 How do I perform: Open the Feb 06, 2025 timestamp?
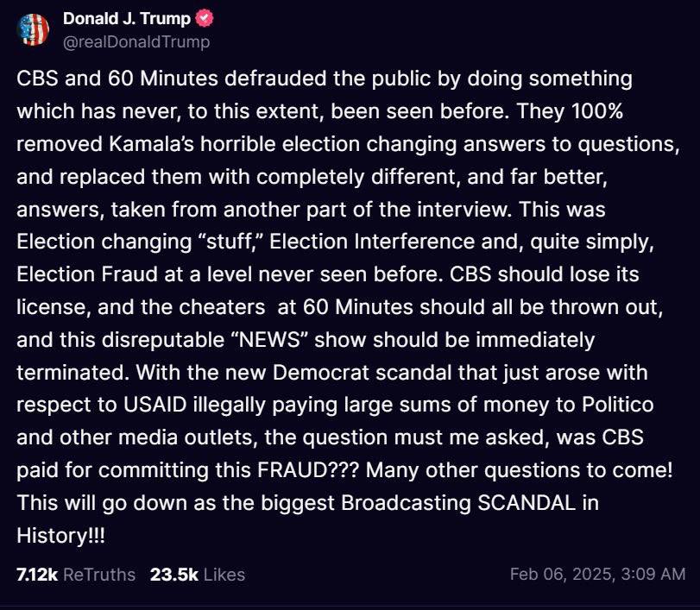597,574
